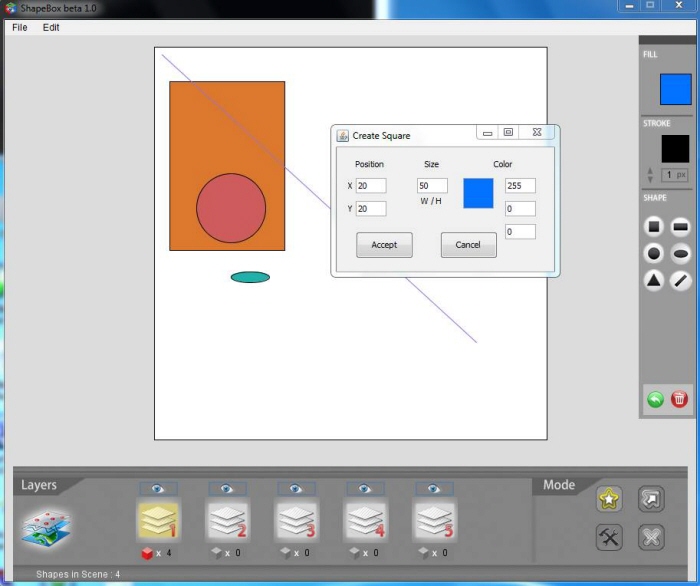The image size is (700, 586).
Task: Select the square shape tool
Action: tap(654, 227)
